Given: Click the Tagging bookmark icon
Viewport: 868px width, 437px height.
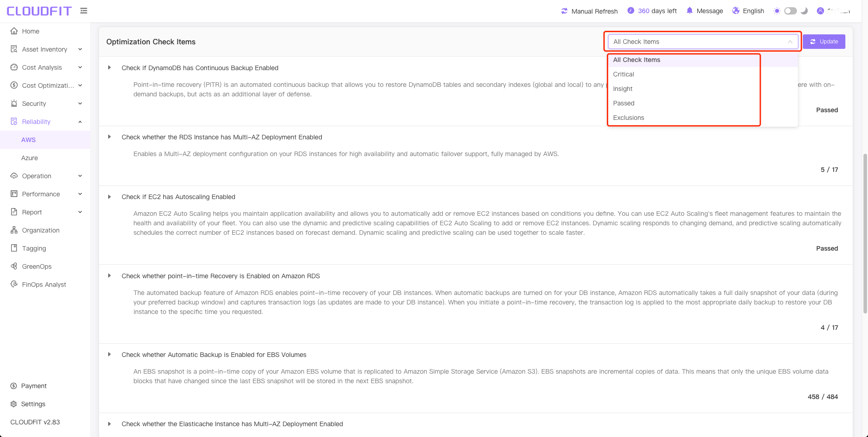Looking at the screenshot, I should 14,248.
